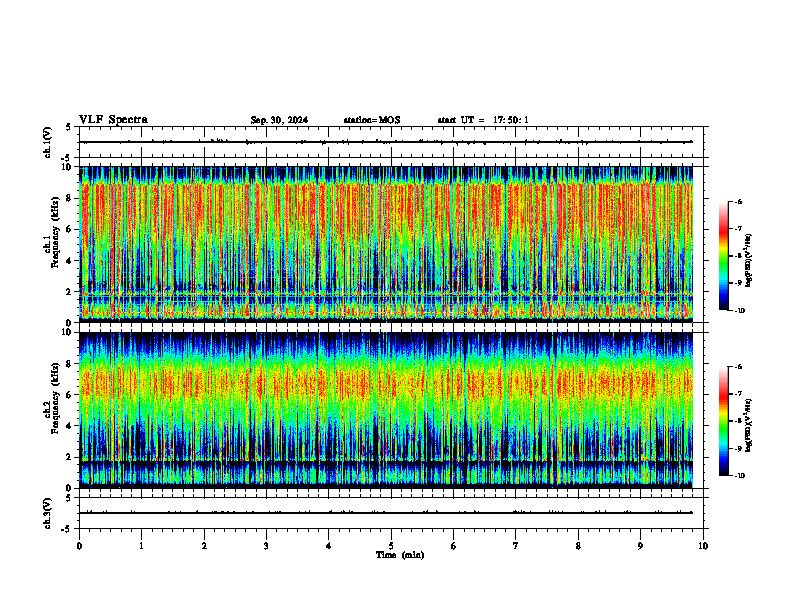Click the ch.2 frequency tick "6"
This screenshot has height=612, width=792.
point(69,395)
